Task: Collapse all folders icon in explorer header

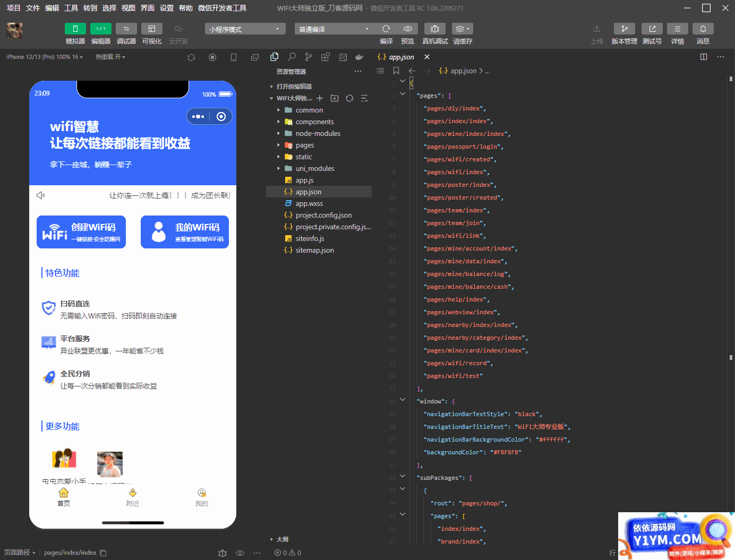Action: (364, 98)
